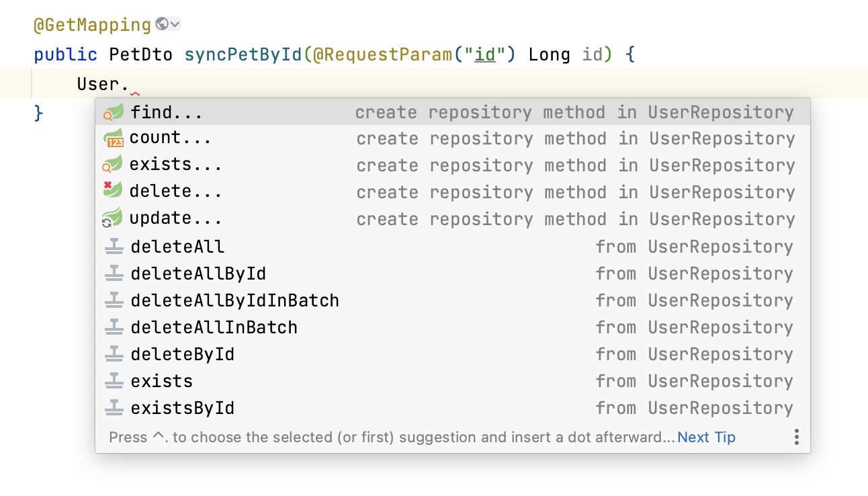This screenshot has width=868, height=496.
Task: Click the method icon beside deleteAll
Action: [113, 247]
